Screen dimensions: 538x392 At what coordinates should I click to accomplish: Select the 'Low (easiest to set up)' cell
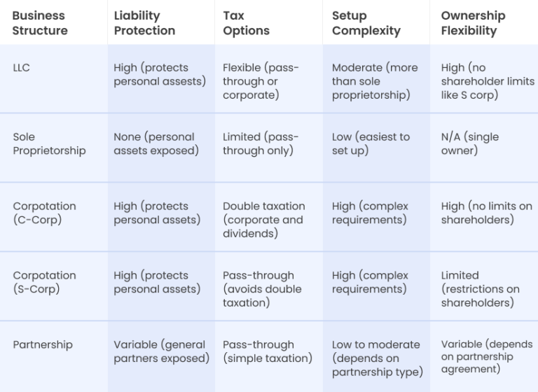point(371,143)
